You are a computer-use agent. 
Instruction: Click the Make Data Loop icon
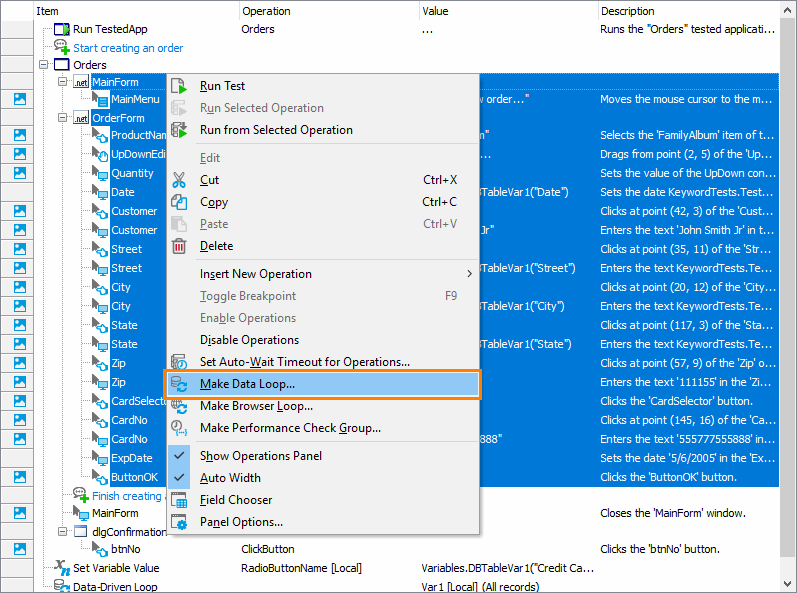pos(180,384)
